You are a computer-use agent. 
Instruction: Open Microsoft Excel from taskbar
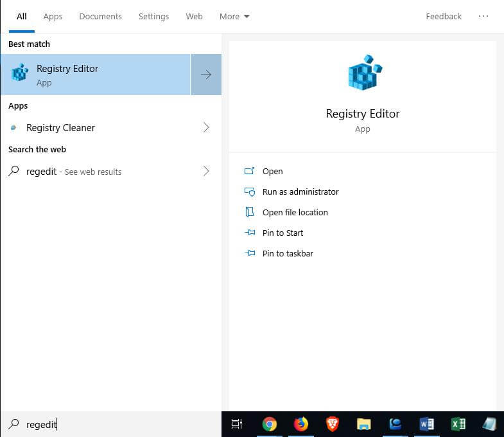pos(458,424)
